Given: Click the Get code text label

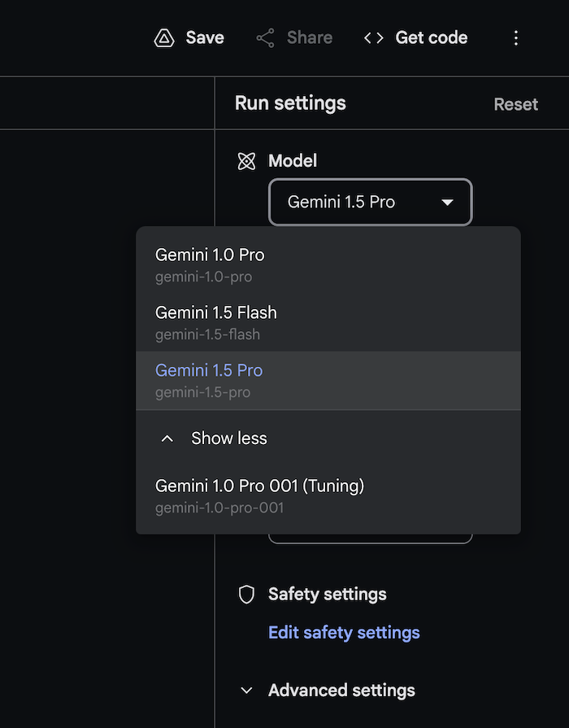Looking at the screenshot, I should (x=431, y=38).
